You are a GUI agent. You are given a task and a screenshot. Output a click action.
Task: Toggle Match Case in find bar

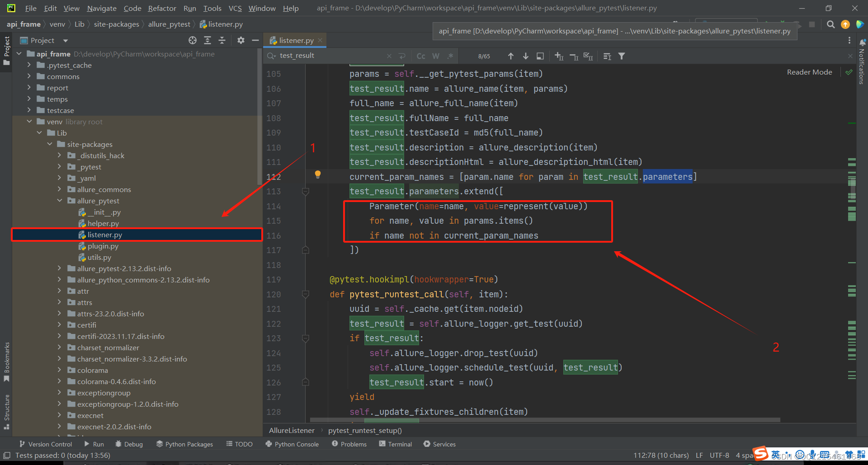(x=421, y=56)
